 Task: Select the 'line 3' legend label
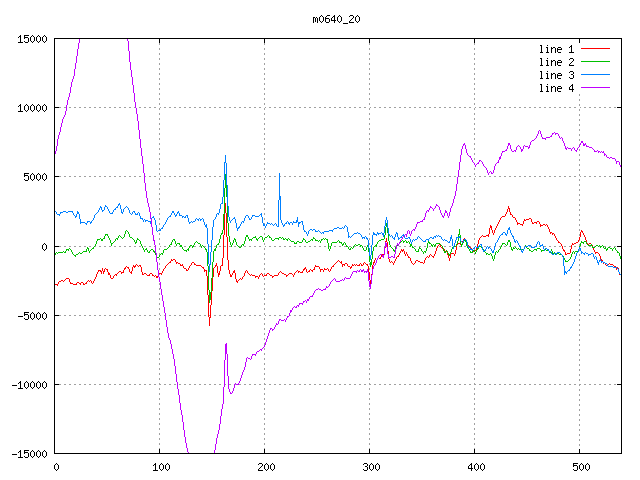[x=556, y=75]
